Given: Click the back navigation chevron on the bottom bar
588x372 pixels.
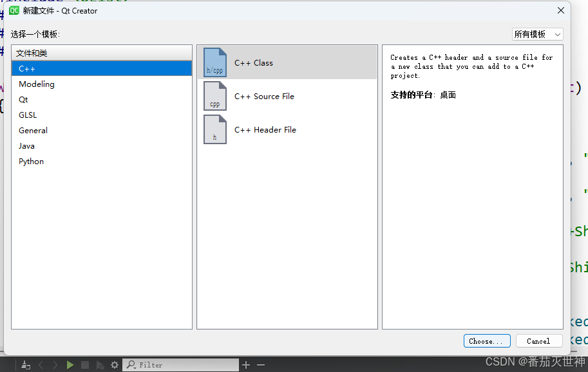Looking at the screenshot, I should 41,364.
